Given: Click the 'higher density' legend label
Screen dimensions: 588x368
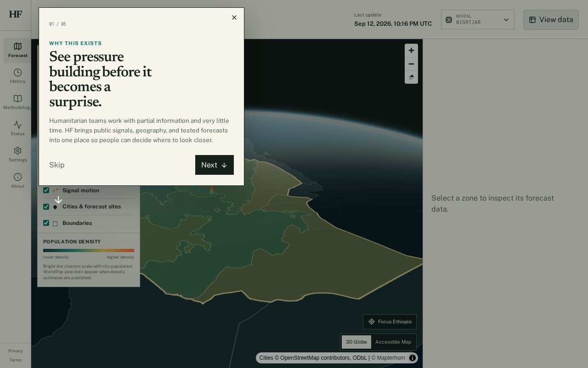Looking at the screenshot, I should pyautogui.click(x=120, y=257).
